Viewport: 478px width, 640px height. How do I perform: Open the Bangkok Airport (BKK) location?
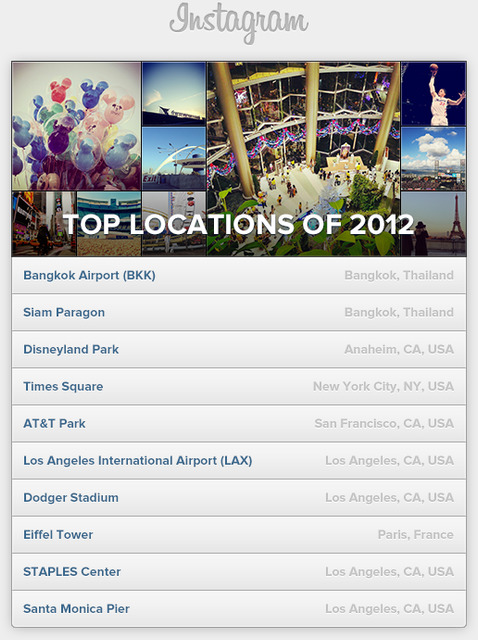239,276
